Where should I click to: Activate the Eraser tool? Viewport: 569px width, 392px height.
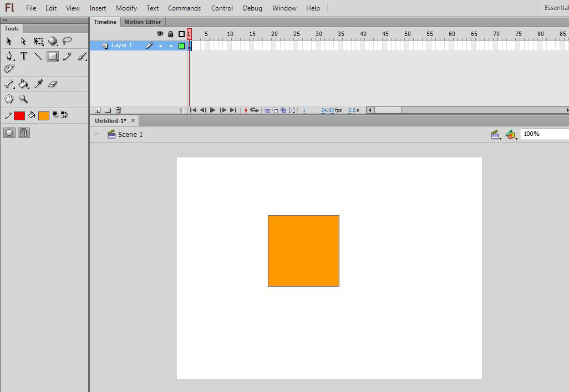coord(53,84)
